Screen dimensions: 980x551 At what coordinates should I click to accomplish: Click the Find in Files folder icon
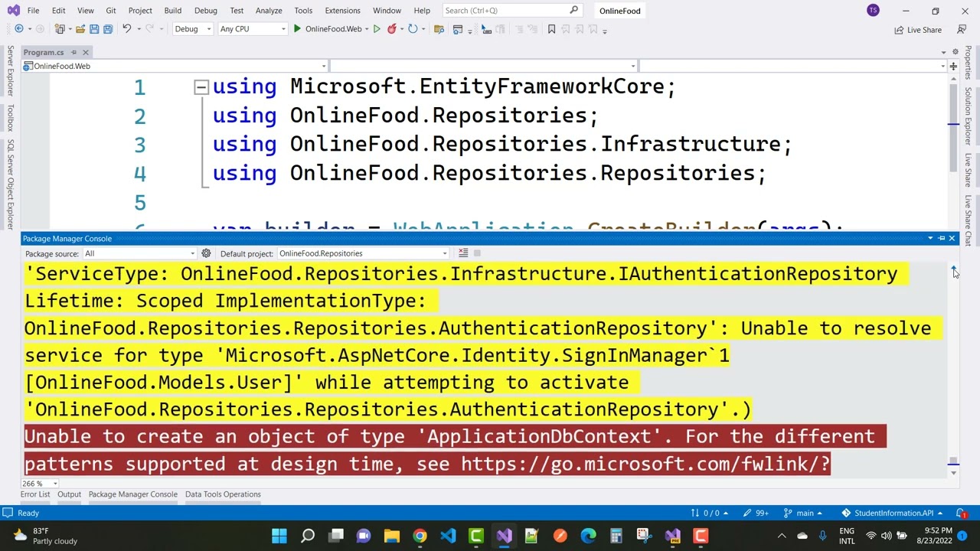[x=439, y=29]
